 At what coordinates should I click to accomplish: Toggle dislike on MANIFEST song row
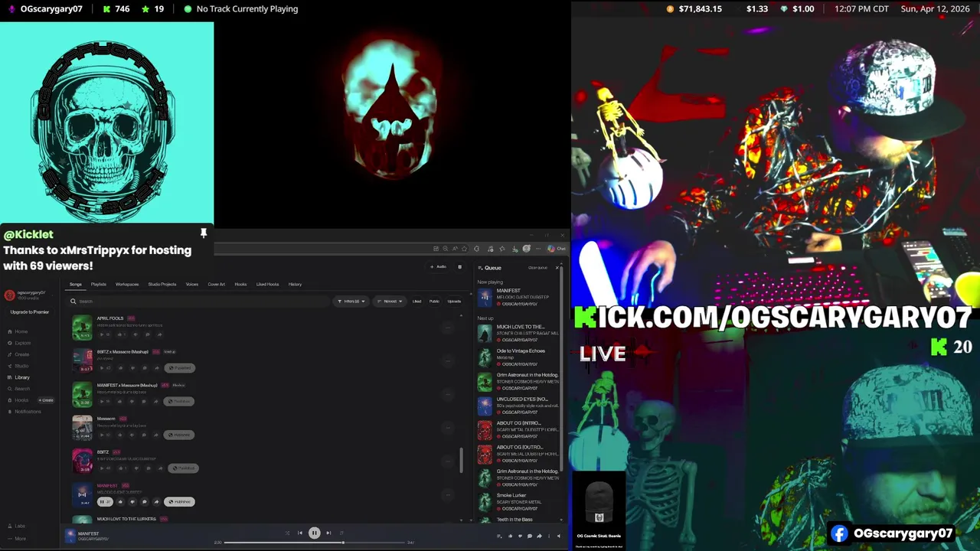click(132, 502)
